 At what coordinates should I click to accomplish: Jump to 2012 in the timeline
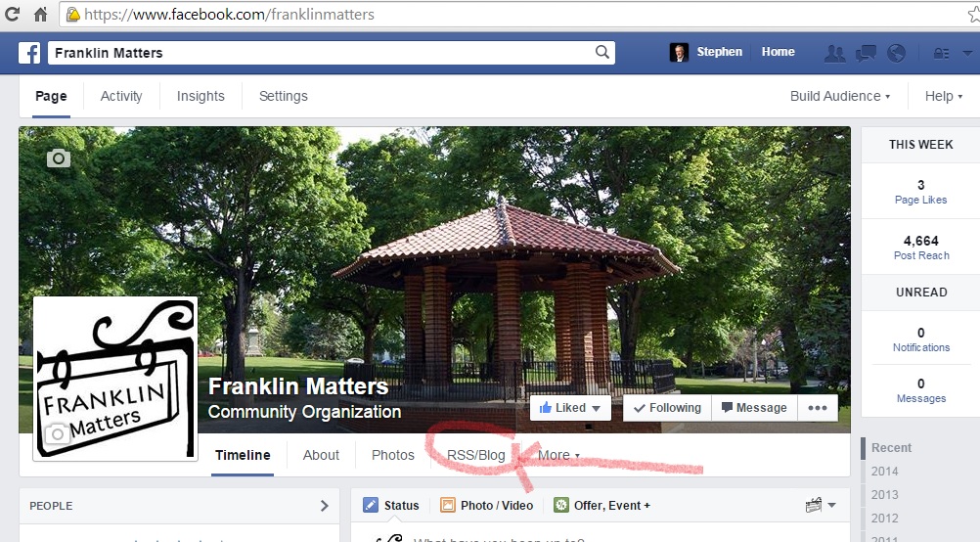pos(884,519)
